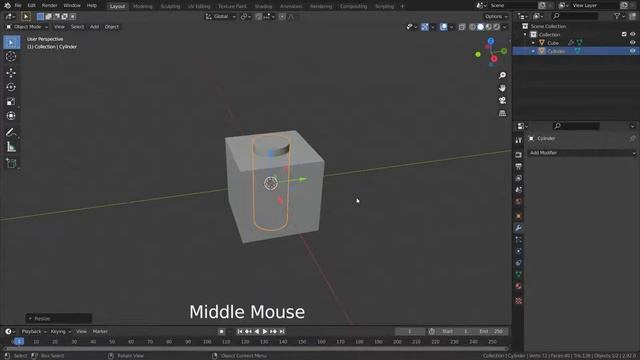The image size is (640, 360).
Task: Click the timeline current frame field
Action: (410, 331)
